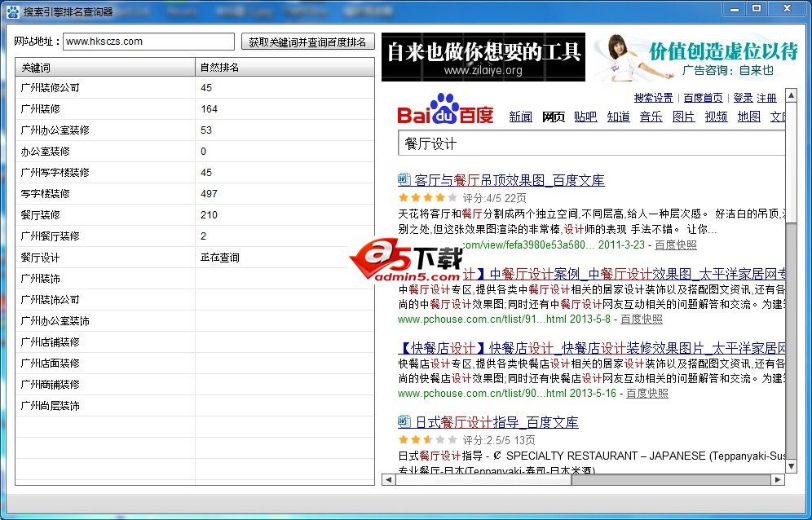
Task: Click the ranking value 53
Action: point(206,130)
